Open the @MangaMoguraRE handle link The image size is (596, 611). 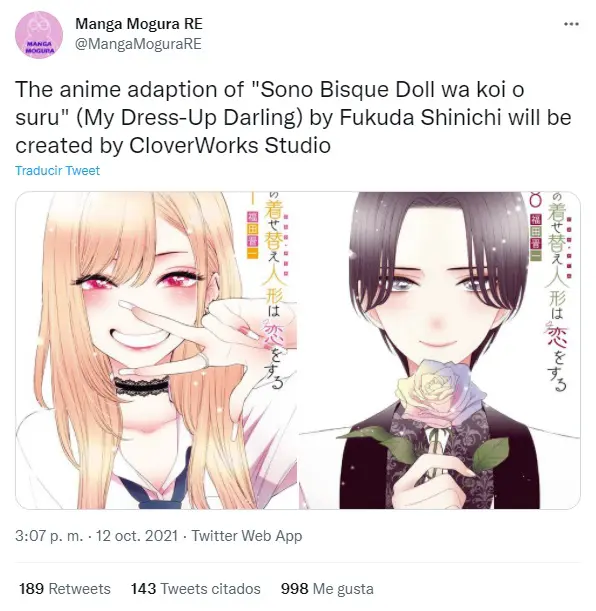[138, 44]
